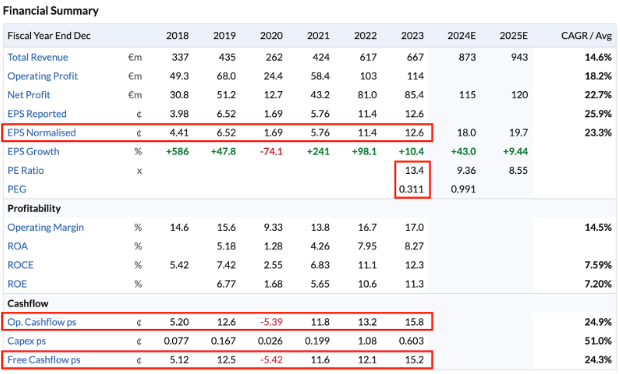Select the 2018 ROCE value 5.42
The width and height of the screenshot is (620, 374).
point(179,265)
